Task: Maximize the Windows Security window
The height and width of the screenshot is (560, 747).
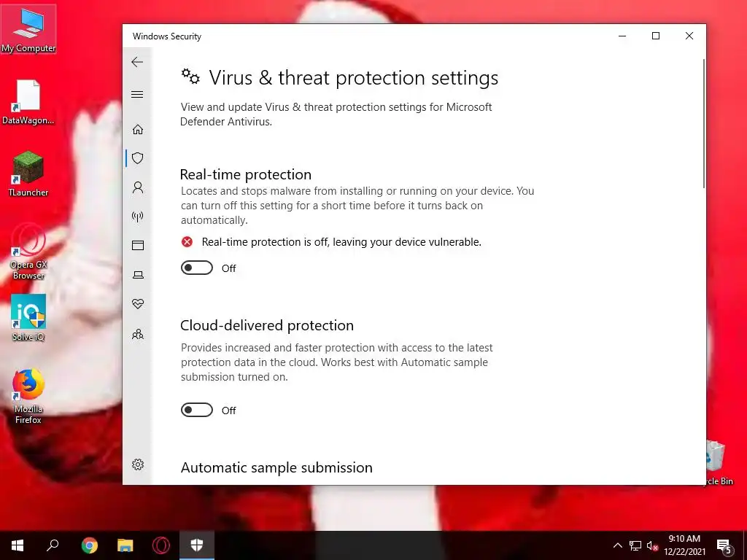Action: [656, 36]
